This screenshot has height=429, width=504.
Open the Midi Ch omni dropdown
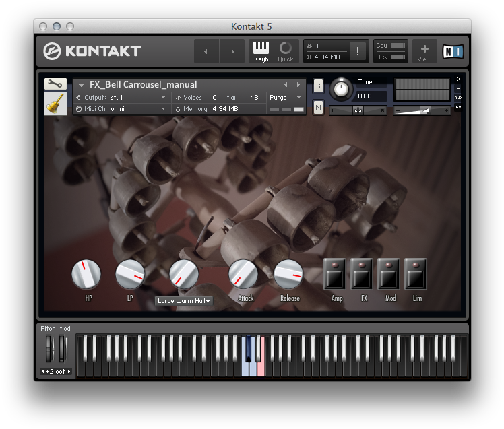pyautogui.click(x=121, y=109)
